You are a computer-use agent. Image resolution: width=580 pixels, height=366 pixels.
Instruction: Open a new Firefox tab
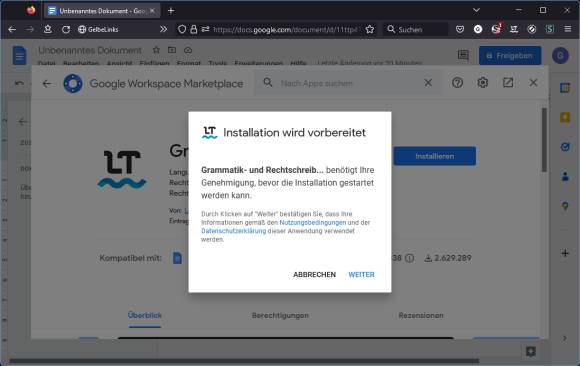click(171, 11)
